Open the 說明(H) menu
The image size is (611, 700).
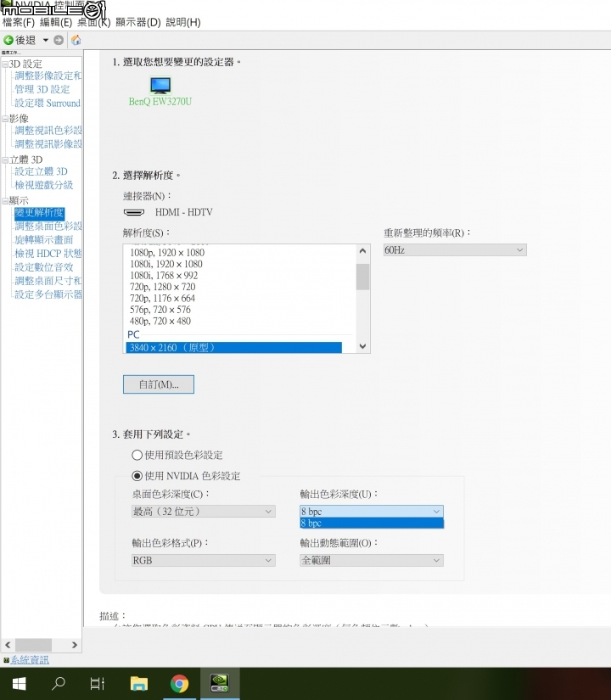pyautogui.click(x=183, y=22)
